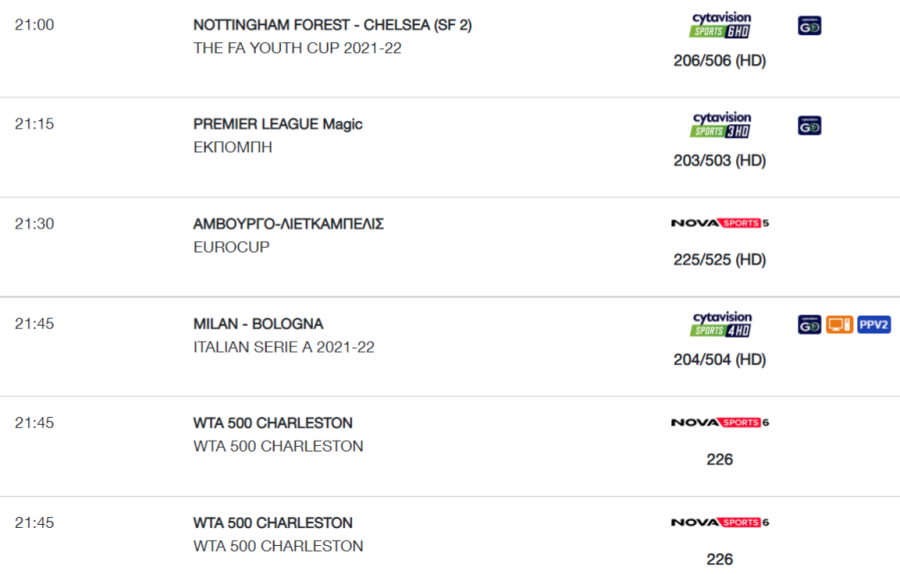Click the Cytavision Sports 3 HD logo
Image resolution: width=900 pixels, height=574 pixels.
tap(720, 125)
